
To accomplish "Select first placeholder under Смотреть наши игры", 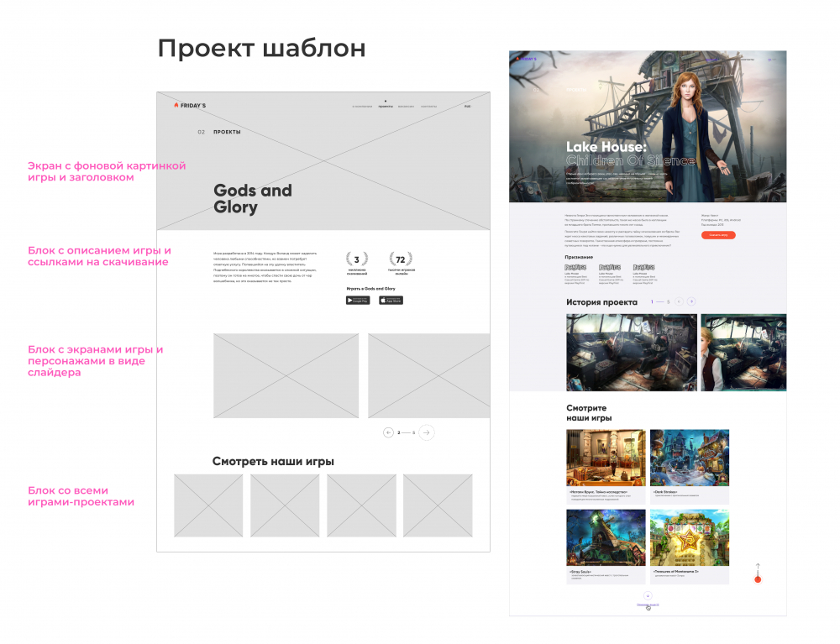I will (x=208, y=505).
